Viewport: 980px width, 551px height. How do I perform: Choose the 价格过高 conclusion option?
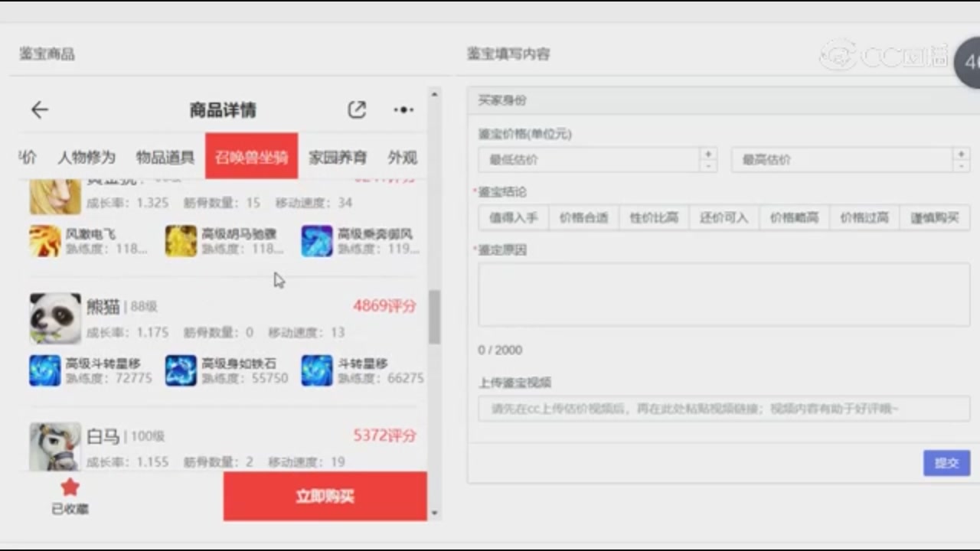[864, 217]
